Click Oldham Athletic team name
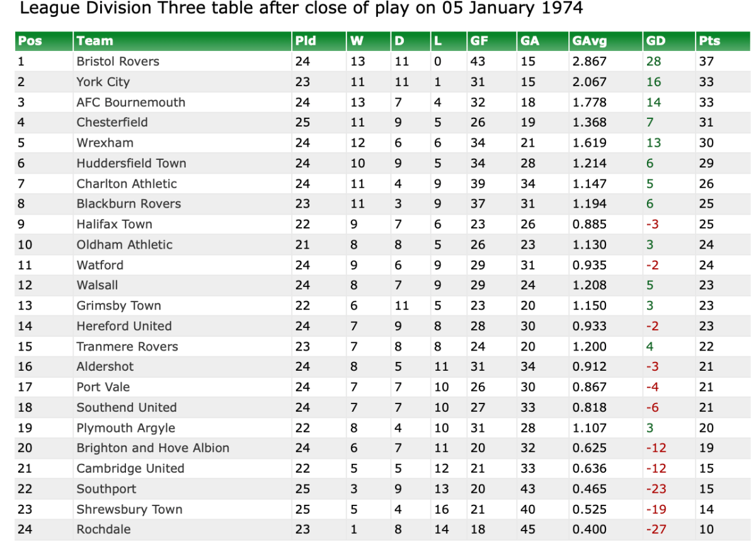756x547 pixels. point(124,245)
